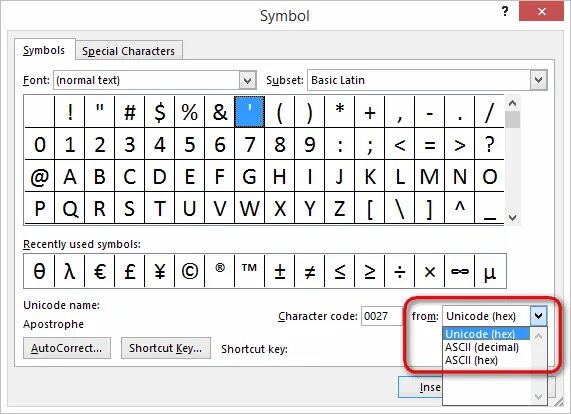
Task: Collapse the from dropdown arrow
Action: coord(538,316)
